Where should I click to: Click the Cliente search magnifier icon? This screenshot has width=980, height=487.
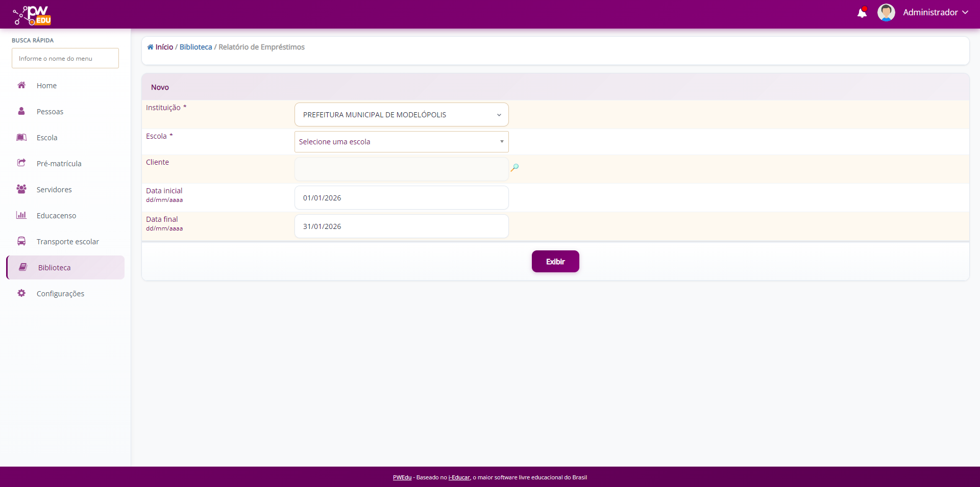(514, 168)
